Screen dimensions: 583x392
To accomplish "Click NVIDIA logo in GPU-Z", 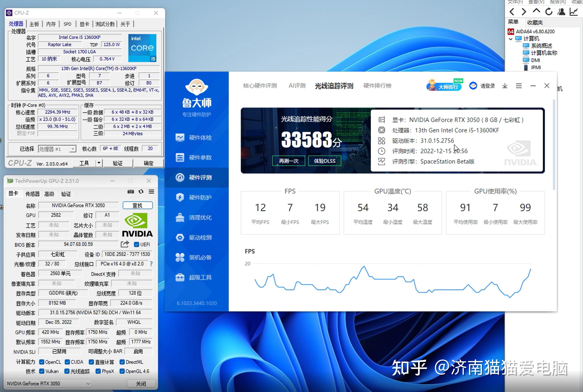I will click(137, 225).
